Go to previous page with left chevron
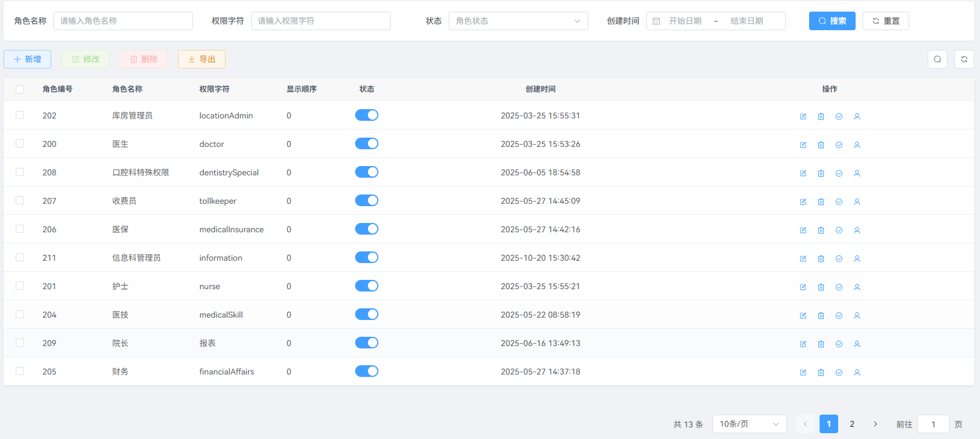Image resolution: width=980 pixels, height=439 pixels. coord(806,424)
